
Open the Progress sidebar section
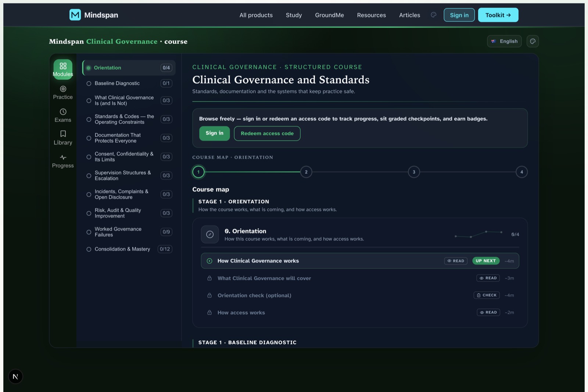(63, 161)
